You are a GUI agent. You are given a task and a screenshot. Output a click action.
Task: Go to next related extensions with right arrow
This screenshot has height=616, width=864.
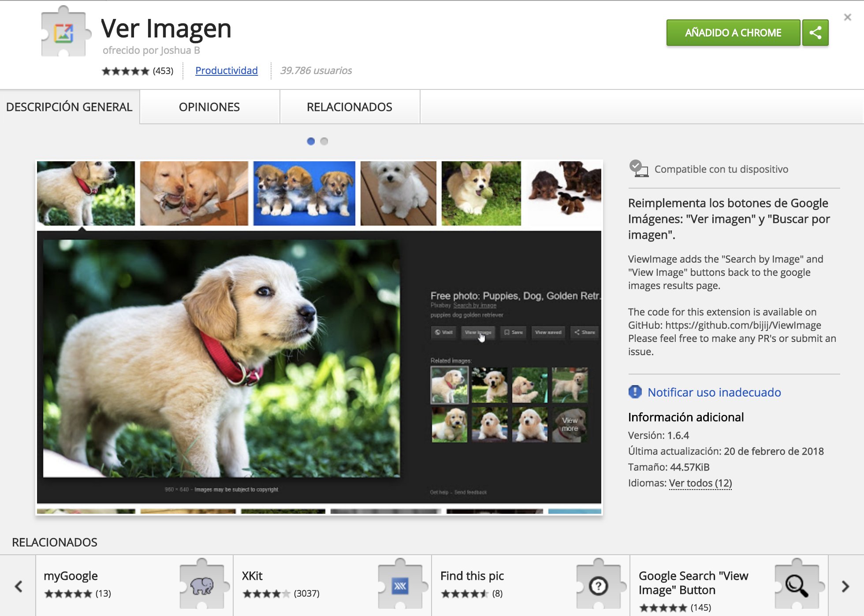point(845,586)
